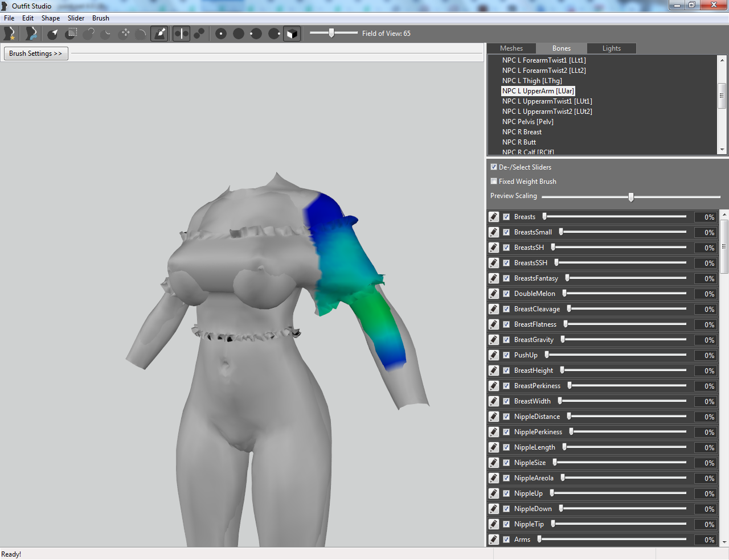Click the pencil edit icon for Breasts slider
The image size is (729, 560).
click(x=494, y=217)
